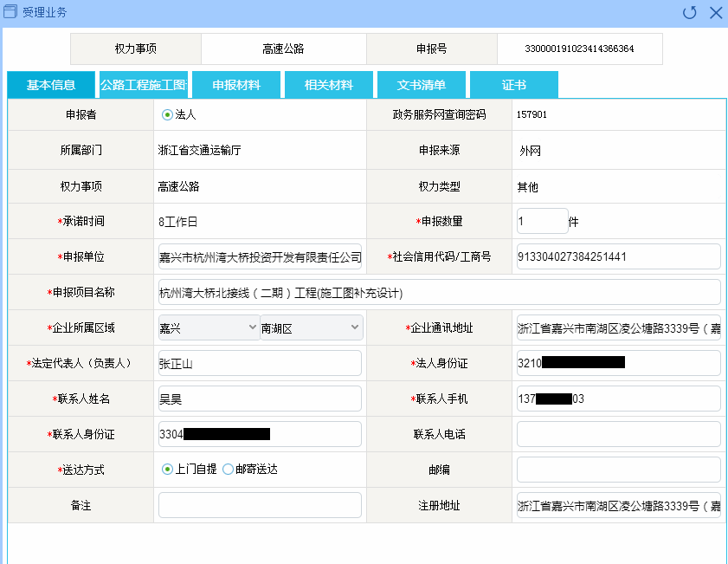728x564 pixels.
Task: Click the 联系人电话 empty input field
Action: tap(618, 434)
